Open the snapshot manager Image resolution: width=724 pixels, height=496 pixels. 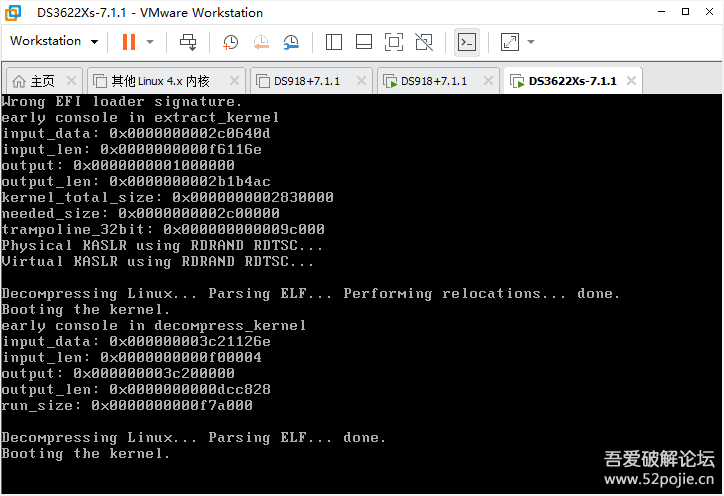[291, 42]
